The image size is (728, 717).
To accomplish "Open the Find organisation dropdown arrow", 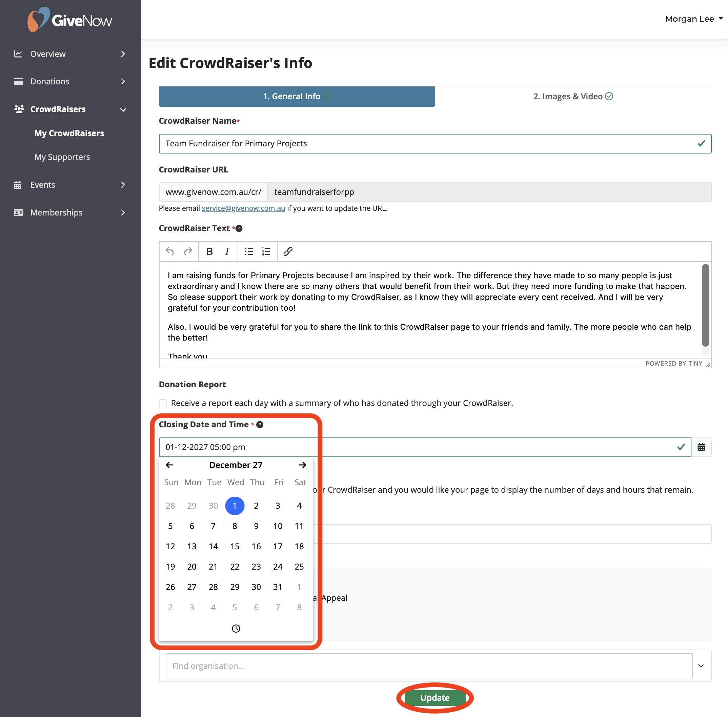I will 701,666.
